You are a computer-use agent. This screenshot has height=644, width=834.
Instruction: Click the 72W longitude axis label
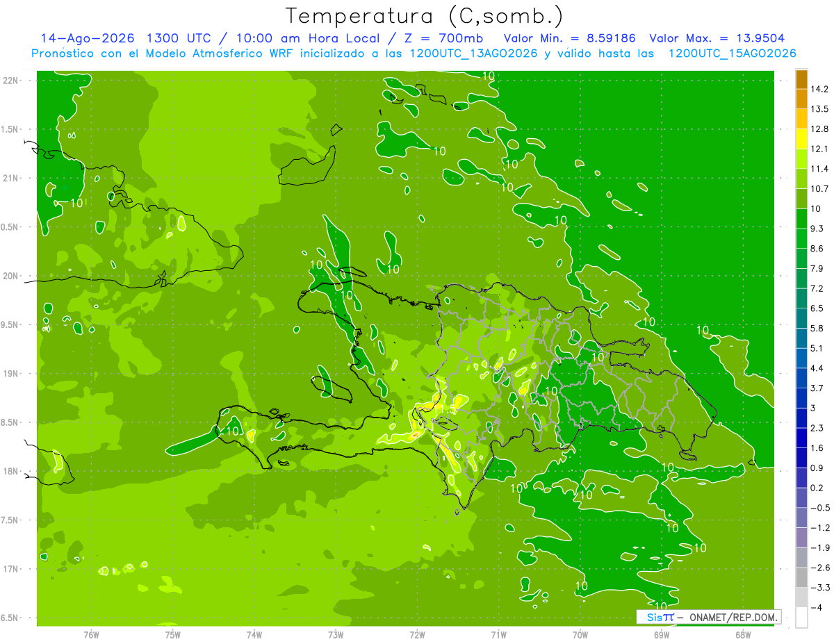[x=417, y=634]
